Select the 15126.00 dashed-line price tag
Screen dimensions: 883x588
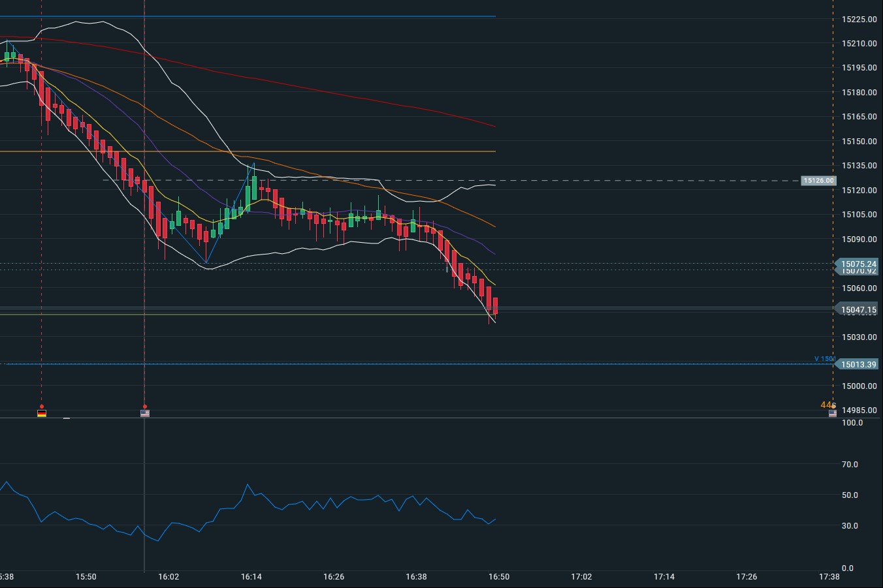pyautogui.click(x=818, y=181)
